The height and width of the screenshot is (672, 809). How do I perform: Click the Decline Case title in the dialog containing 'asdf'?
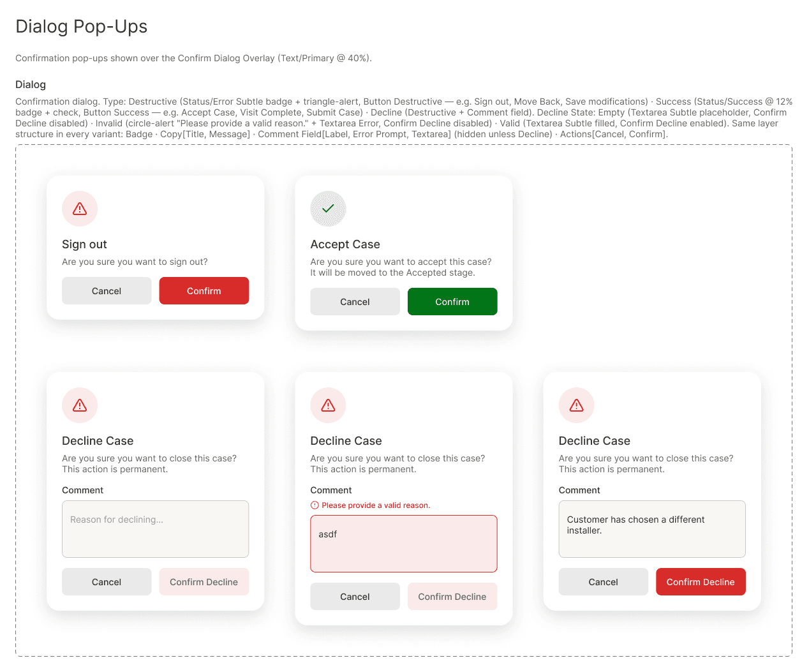click(346, 441)
